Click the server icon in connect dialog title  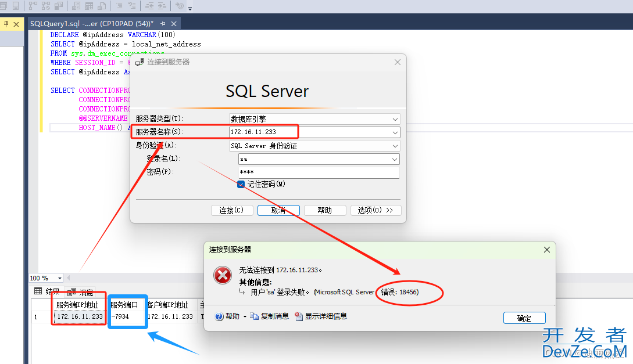click(140, 62)
